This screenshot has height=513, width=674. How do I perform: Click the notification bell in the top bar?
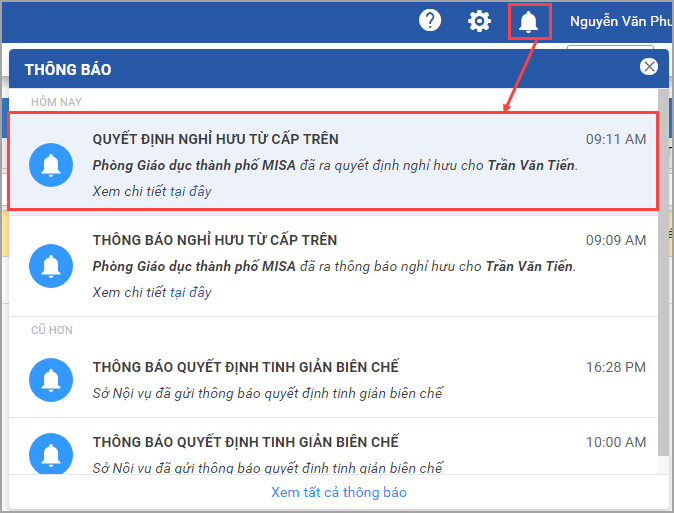pos(528,21)
